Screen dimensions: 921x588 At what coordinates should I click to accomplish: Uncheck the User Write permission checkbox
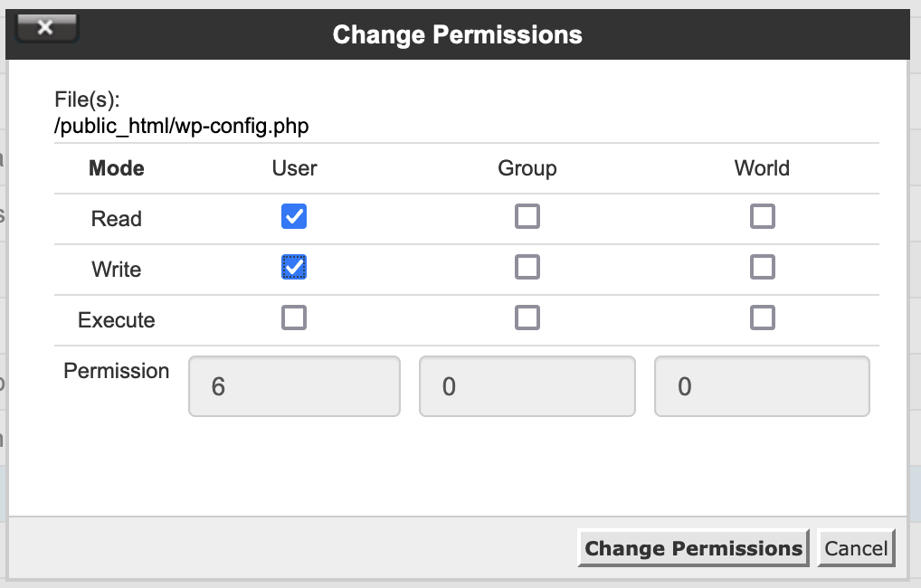294,267
